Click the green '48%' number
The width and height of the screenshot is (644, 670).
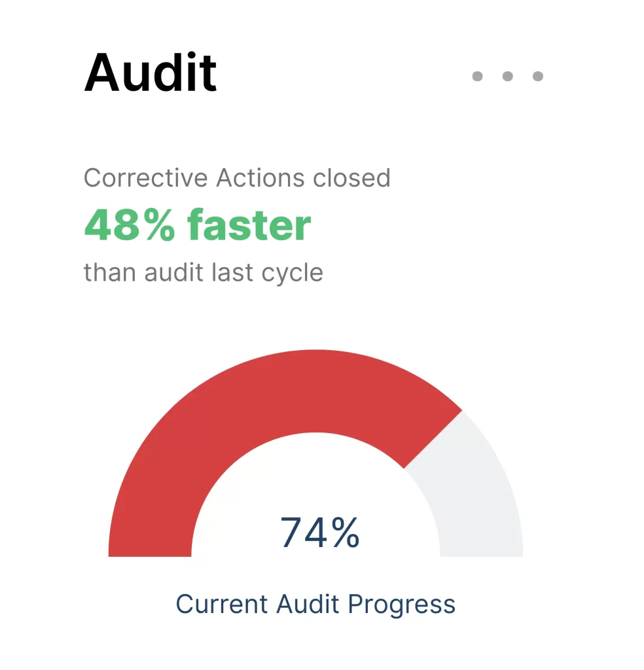click(130, 225)
